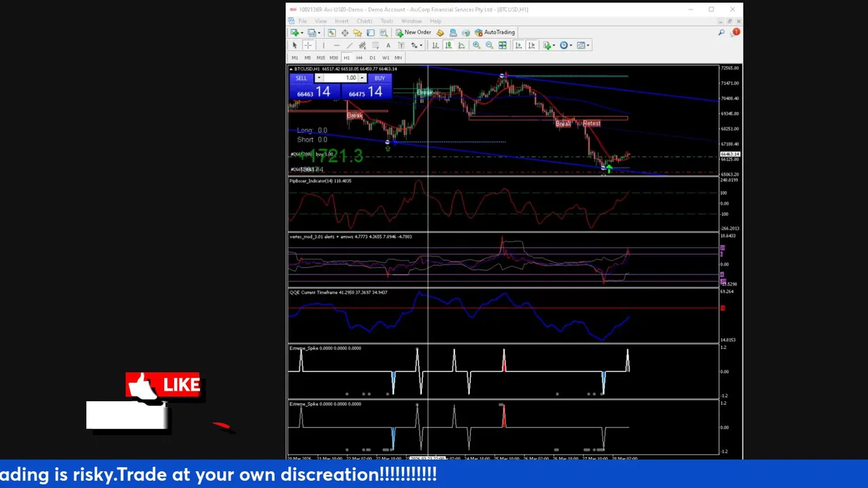
Task: Open the periods clock icon
Action: (x=564, y=45)
